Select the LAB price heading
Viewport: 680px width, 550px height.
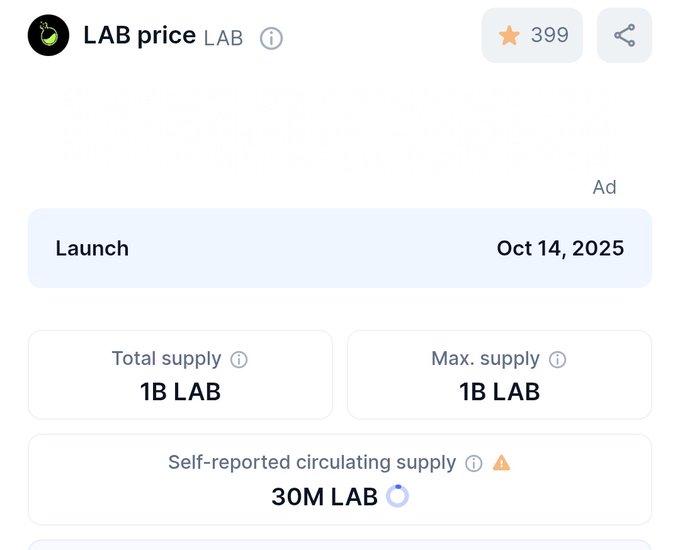pyautogui.click(x=139, y=36)
